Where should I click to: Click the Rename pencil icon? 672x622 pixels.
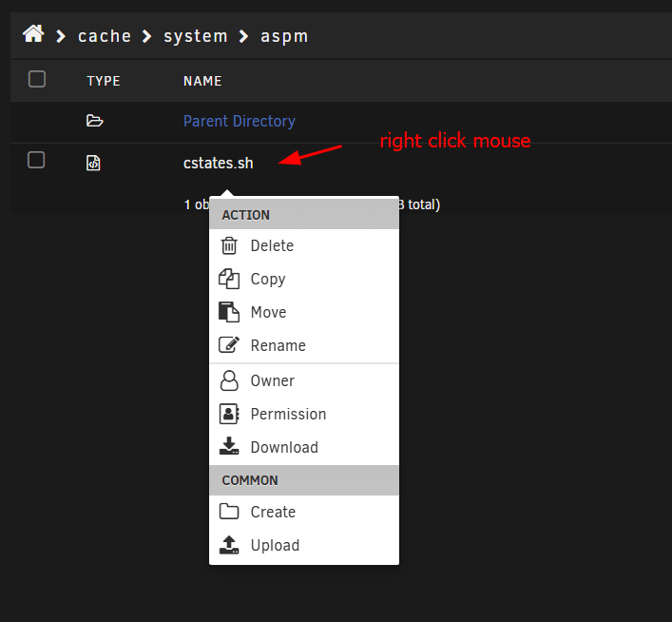pos(229,345)
